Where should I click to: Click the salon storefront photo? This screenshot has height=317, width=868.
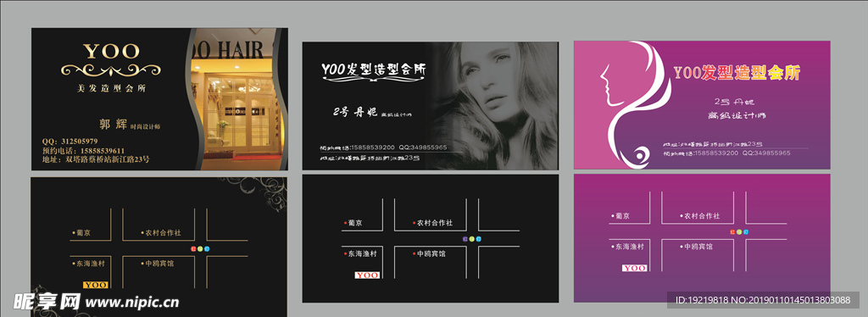click(x=237, y=99)
